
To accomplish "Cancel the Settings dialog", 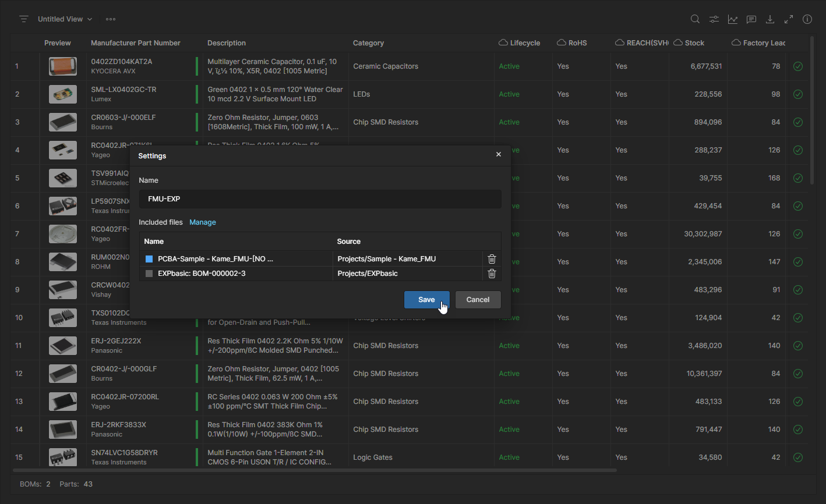I will pos(478,300).
